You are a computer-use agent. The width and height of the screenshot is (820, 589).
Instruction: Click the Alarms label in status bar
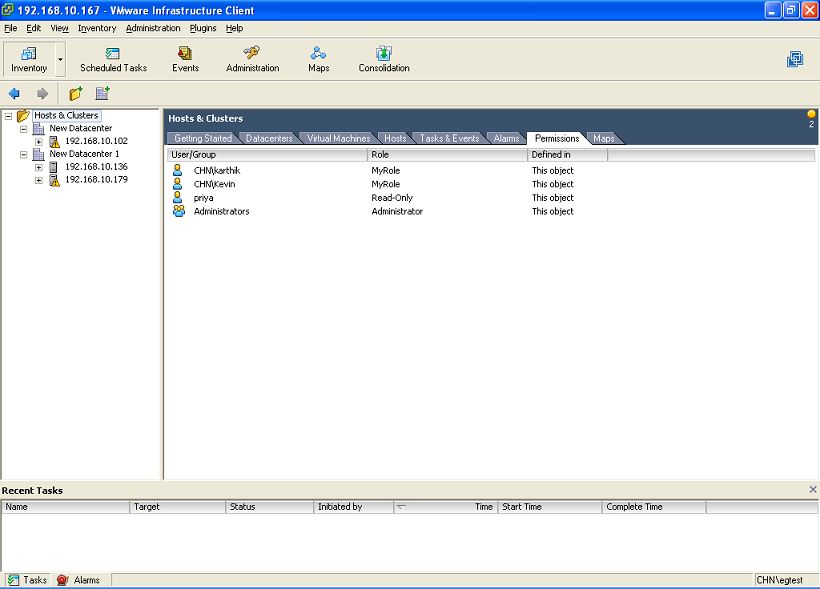pos(86,580)
